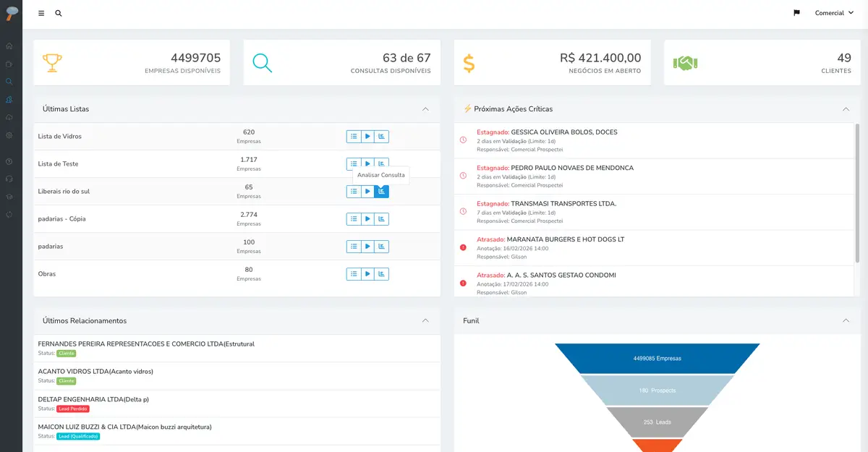Open the 63 de 67 Consultas Disponíveis card
The image size is (868, 452).
341,63
